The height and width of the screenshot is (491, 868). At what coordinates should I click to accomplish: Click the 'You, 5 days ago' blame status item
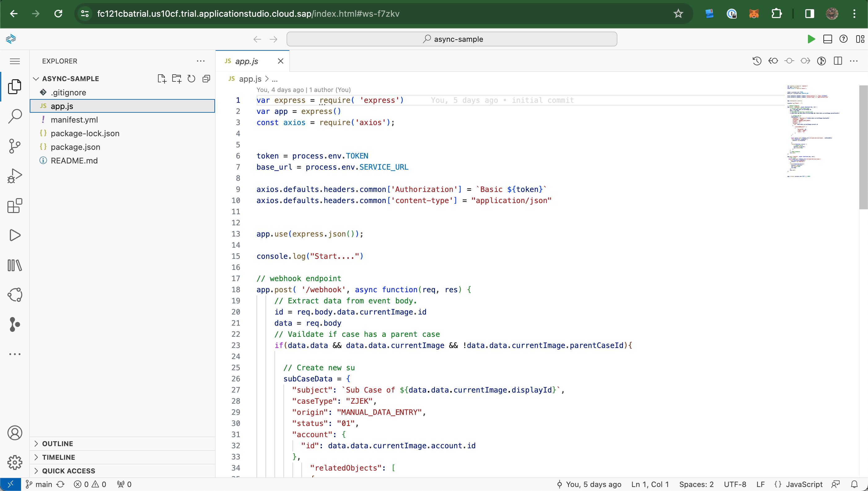click(x=589, y=484)
